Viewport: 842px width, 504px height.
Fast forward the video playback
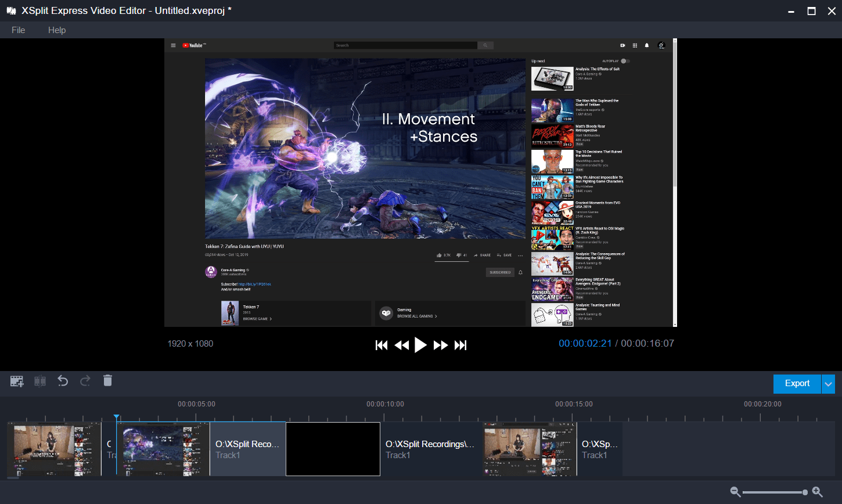coord(441,344)
